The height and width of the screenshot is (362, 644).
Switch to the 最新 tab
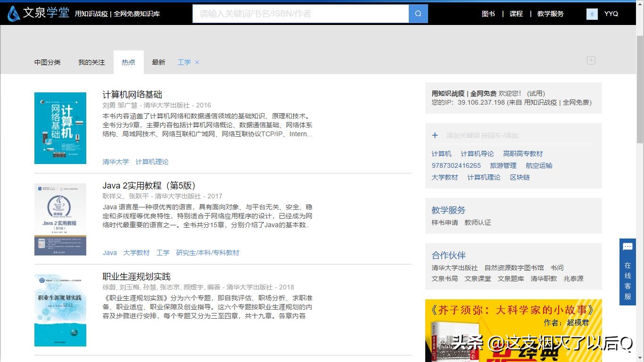tap(158, 62)
